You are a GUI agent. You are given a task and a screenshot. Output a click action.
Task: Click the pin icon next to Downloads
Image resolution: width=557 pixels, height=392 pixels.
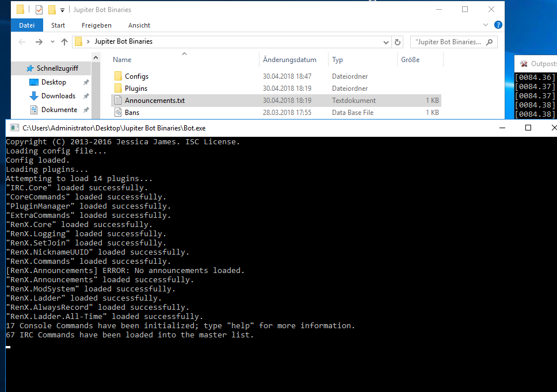(86, 96)
